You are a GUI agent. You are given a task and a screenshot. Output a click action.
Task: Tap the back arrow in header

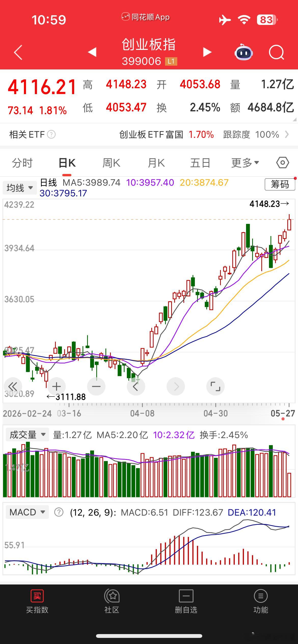(18, 52)
